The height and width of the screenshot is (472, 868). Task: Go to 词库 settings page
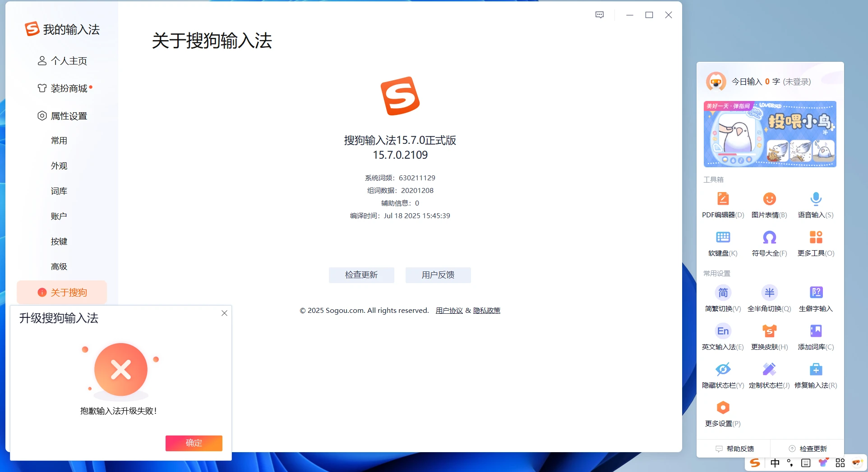point(59,191)
